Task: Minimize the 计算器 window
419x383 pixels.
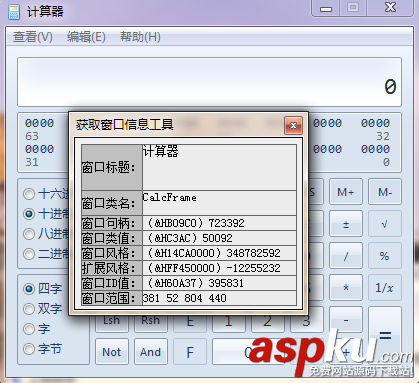Action: point(326,8)
